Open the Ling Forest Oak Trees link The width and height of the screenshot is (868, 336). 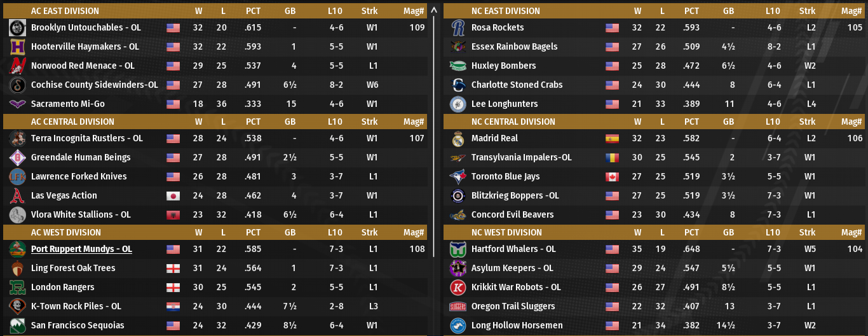[x=73, y=269]
